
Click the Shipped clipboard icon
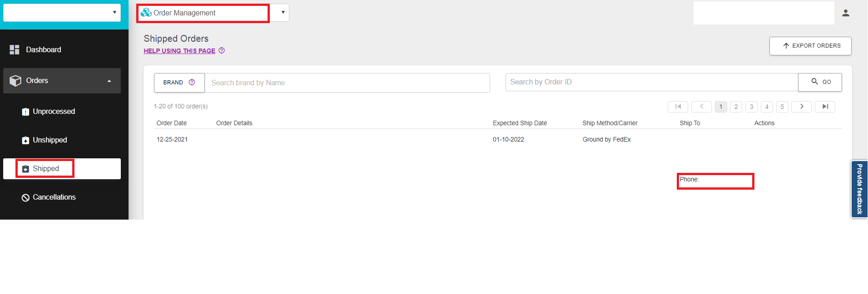click(x=25, y=169)
